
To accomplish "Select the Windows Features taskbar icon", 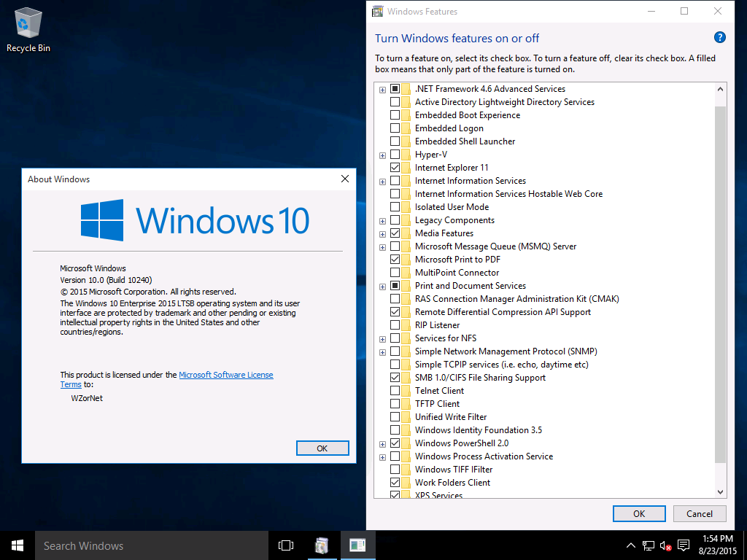I will [322, 545].
